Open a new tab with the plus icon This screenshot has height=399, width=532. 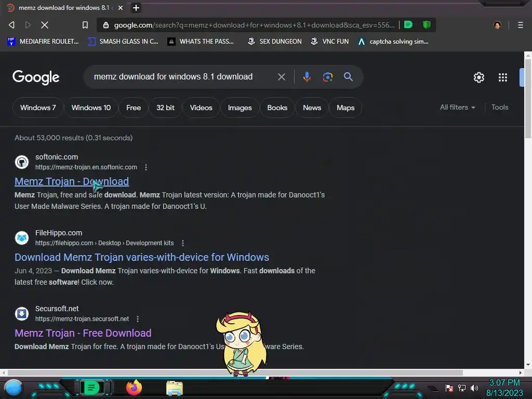pos(136,8)
